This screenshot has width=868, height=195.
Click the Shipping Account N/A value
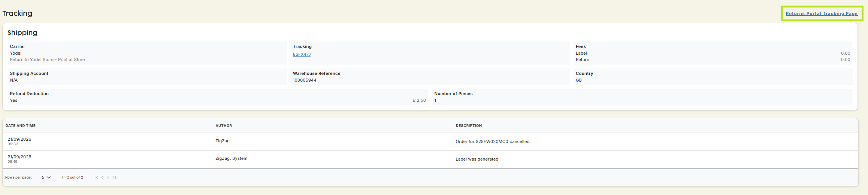(14, 80)
